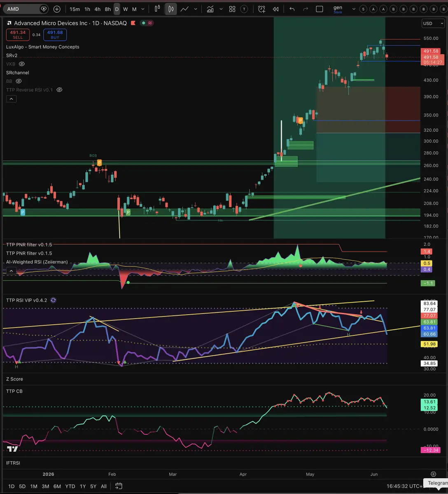This screenshot has width=448, height=494.
Task: Show hidden TTP Reverse RSI v0.1 via eye
Action: (59, 90)
